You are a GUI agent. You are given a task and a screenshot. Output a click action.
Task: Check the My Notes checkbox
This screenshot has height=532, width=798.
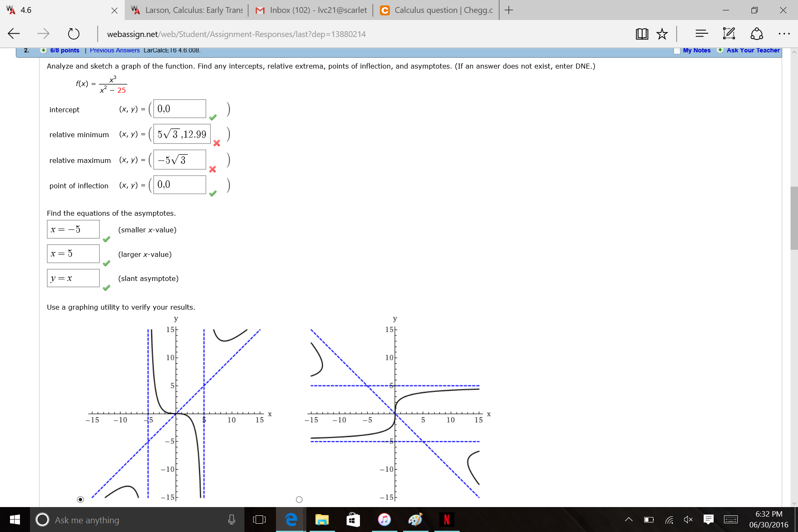tap(677, 50)
